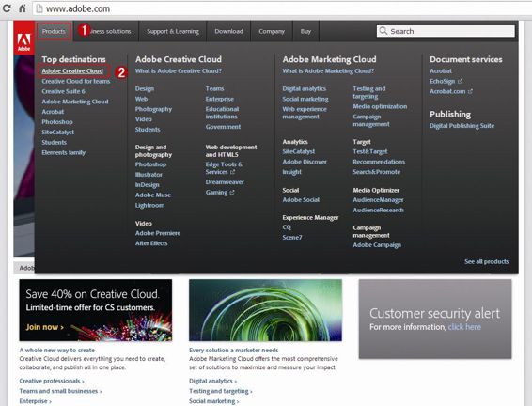Open the Digital analytics link in Marketing Cloud menu
This screenshot has width=532, height=406.
pos(305,89)
